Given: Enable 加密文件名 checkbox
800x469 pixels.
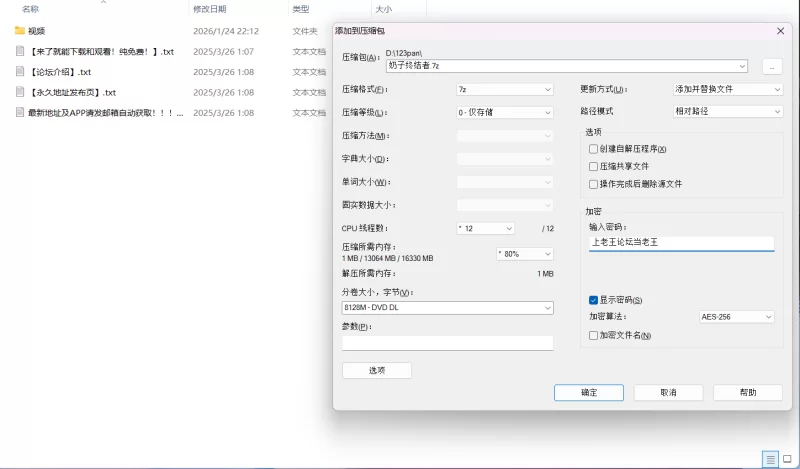Looking at the screenshot, I should tap(593, 335).
